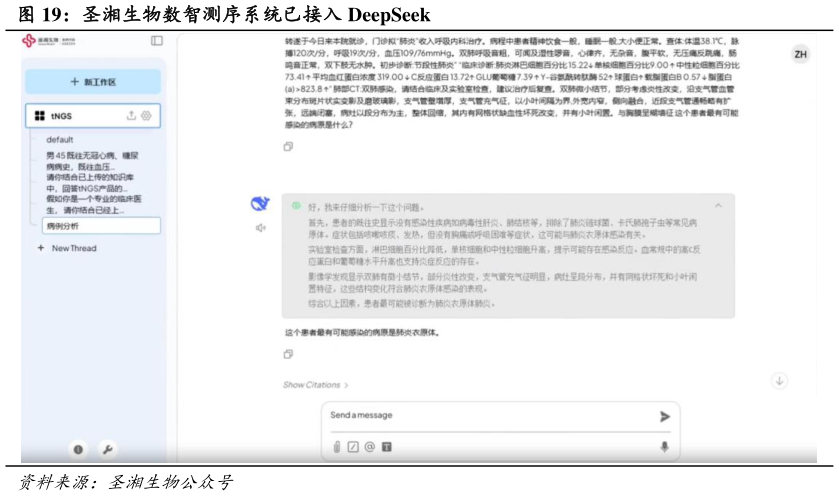
Task: Click the DeepSeek whale avatar
Action: point(260,203)
